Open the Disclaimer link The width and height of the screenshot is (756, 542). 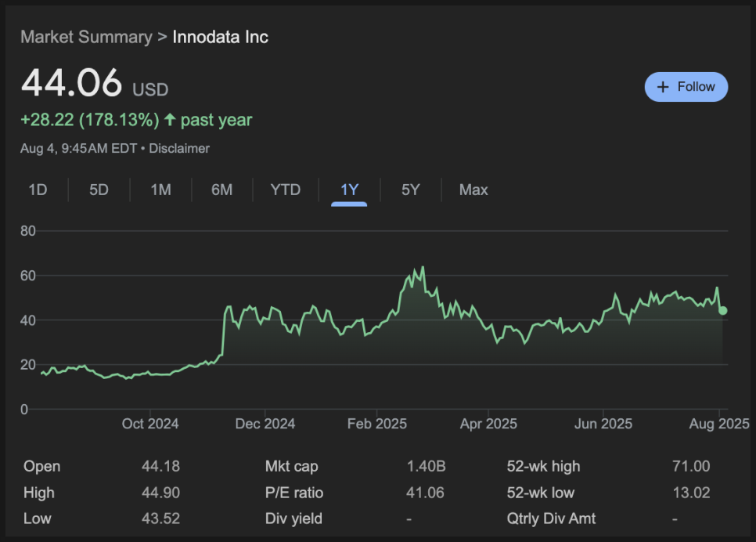tap(179, 148)
